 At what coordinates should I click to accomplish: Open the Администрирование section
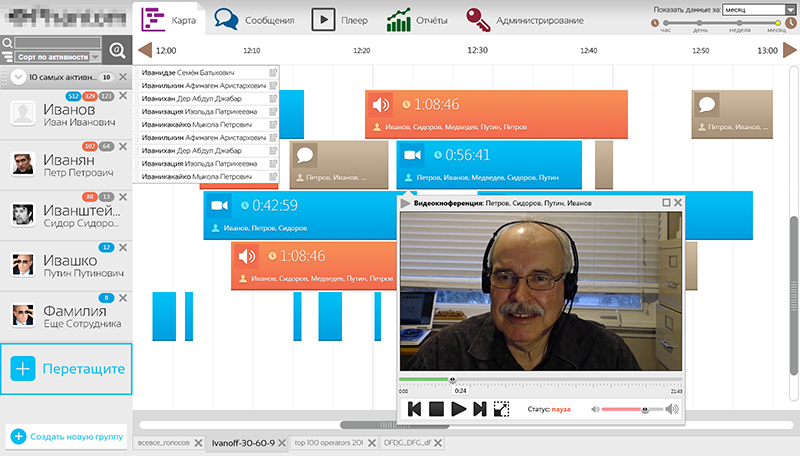pos(524,20)
